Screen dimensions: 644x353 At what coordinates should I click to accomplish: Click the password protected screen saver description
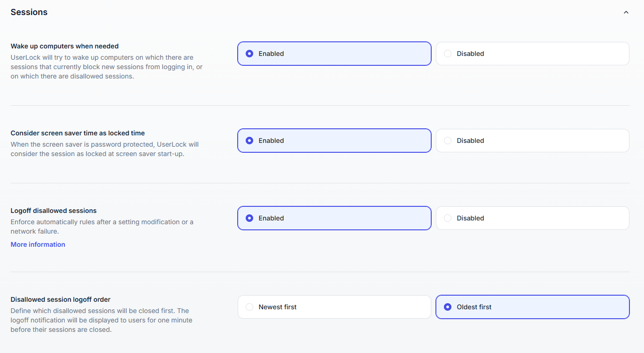[104, 149]
